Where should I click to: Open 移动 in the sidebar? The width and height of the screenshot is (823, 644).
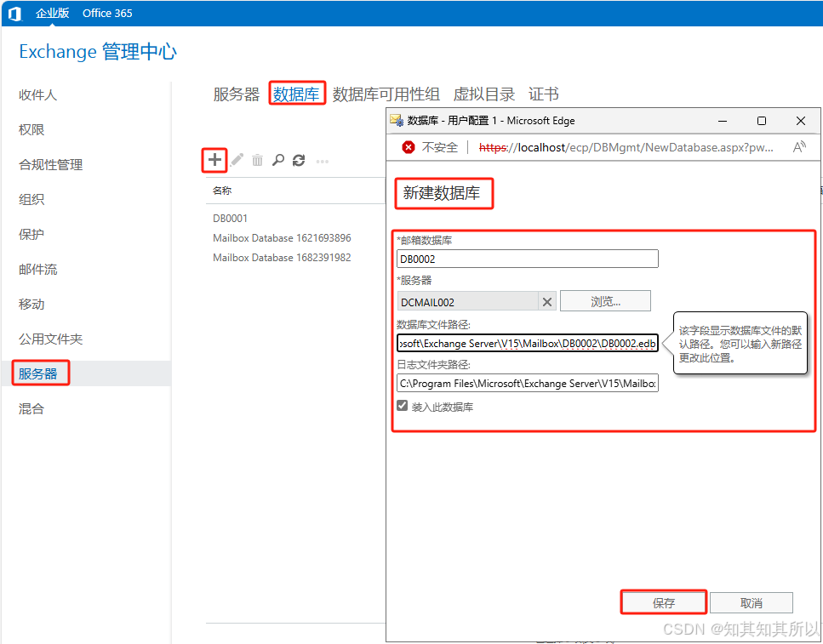pos(31,305)
